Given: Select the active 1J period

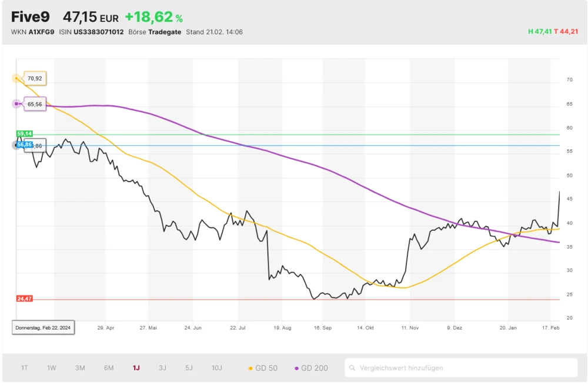Looking at the screenshot, I should (136, 368).
